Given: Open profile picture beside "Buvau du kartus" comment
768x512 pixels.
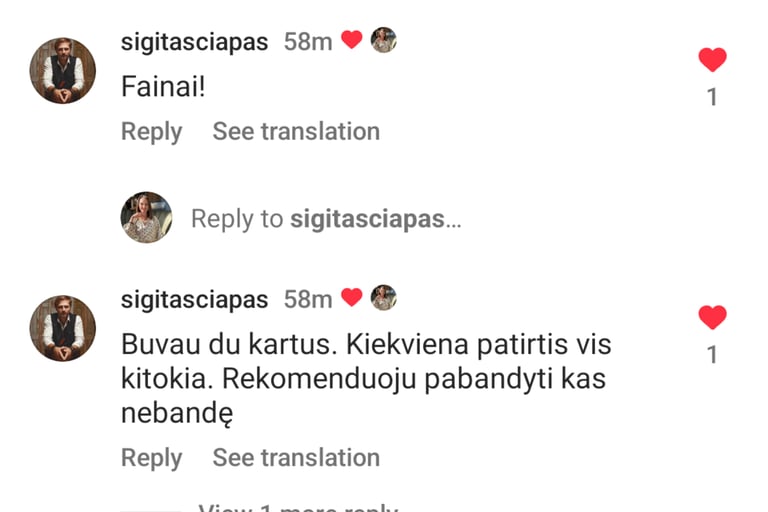Looking at the screenshot, I should click(63, 328).
